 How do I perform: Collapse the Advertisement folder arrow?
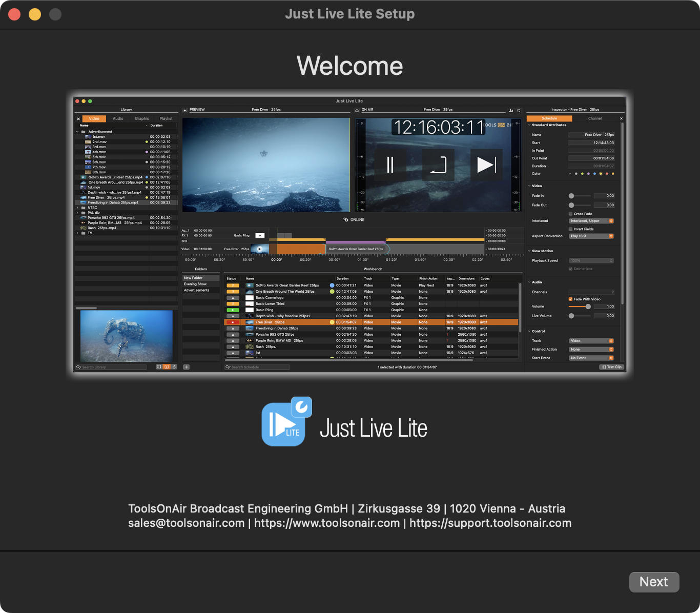pos(77,132)
